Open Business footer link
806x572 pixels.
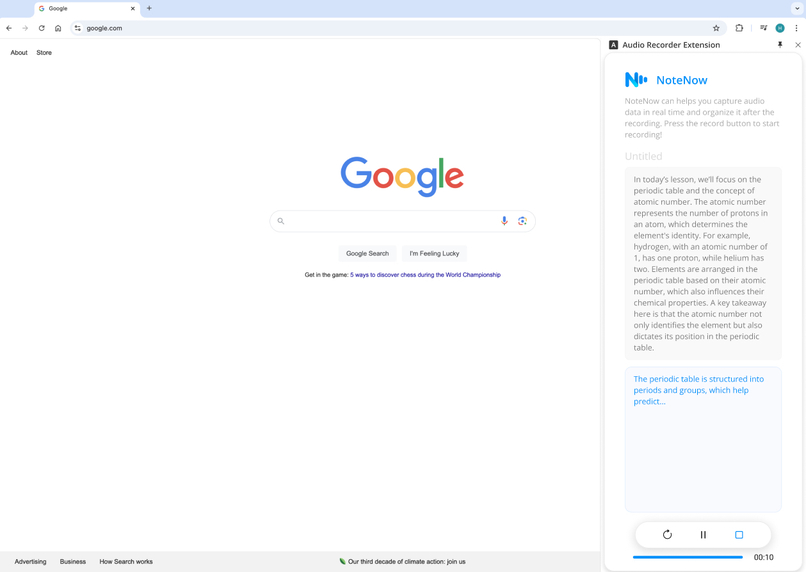pos(72,562)
